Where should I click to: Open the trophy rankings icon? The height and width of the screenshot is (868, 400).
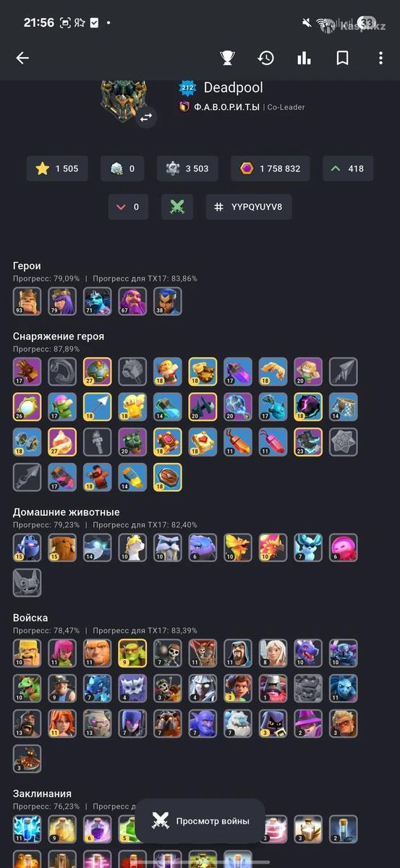click(x=227, y=58)
